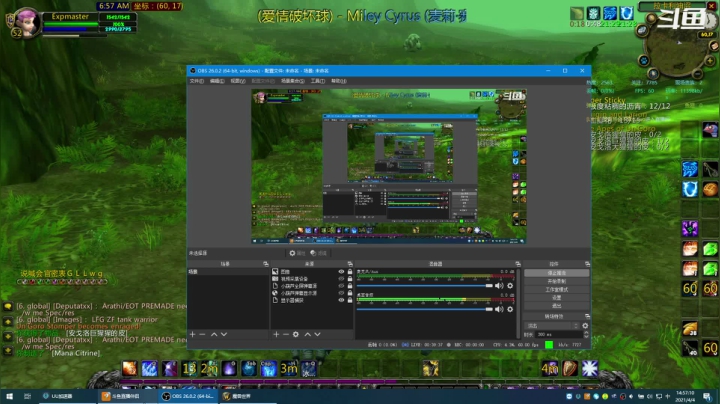Remove the selected source with the minus icon
The image size is (720, 404).
[286, 334]
